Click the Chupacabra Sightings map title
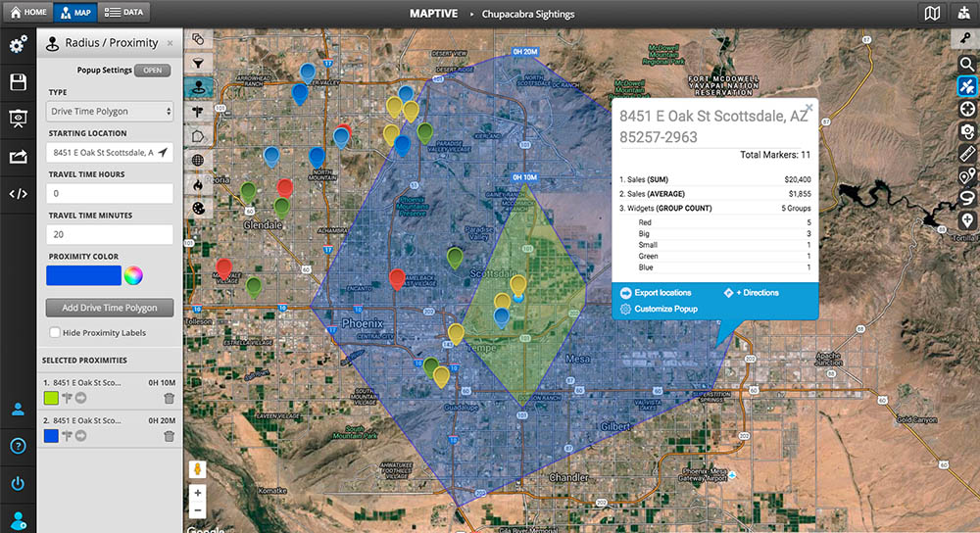Viewport: 980px width, 533px height. point(528,14)
